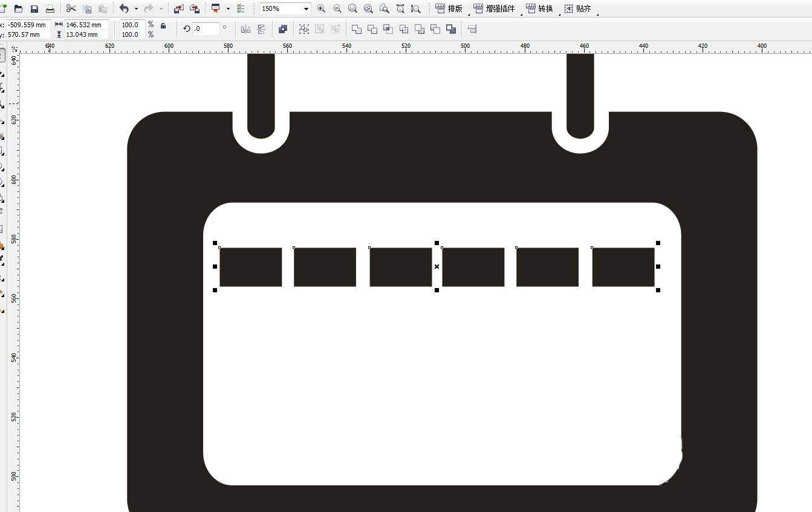
Task: Click the Open folder icon
Action: coord(19,8)
